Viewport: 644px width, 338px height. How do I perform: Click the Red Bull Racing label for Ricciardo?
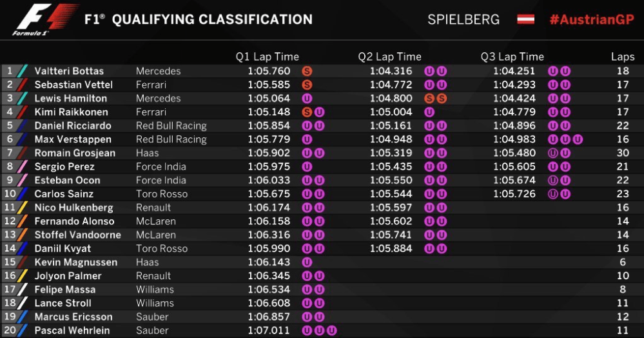coord(171,126)
